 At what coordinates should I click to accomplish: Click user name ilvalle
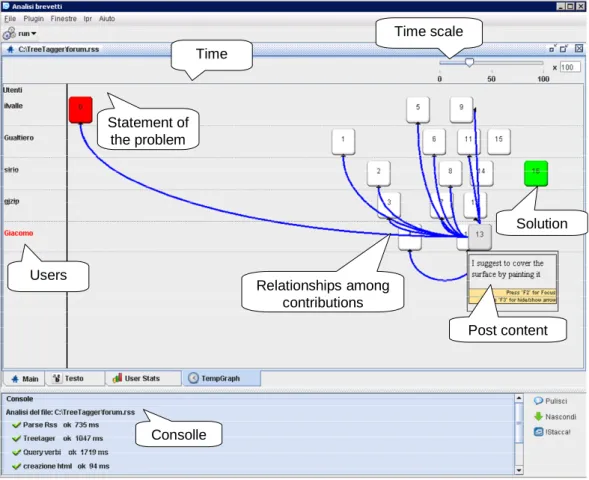(x=13, y=106)
